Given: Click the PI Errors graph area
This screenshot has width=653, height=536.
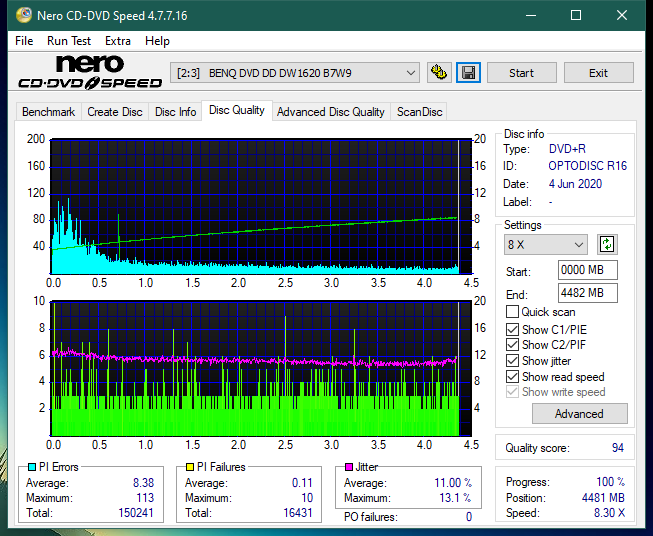Looking at the screenshot, I should pyautogui.click(x=261, y=206).
